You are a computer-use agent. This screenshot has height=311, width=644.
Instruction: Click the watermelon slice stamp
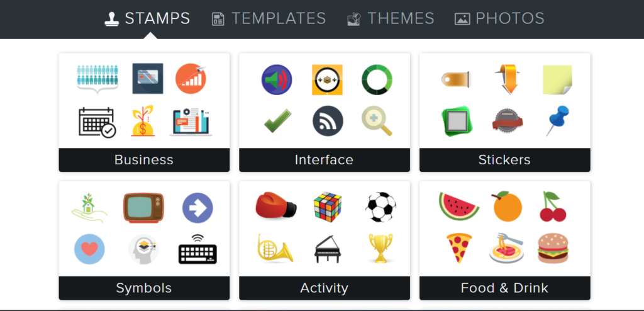458,206
